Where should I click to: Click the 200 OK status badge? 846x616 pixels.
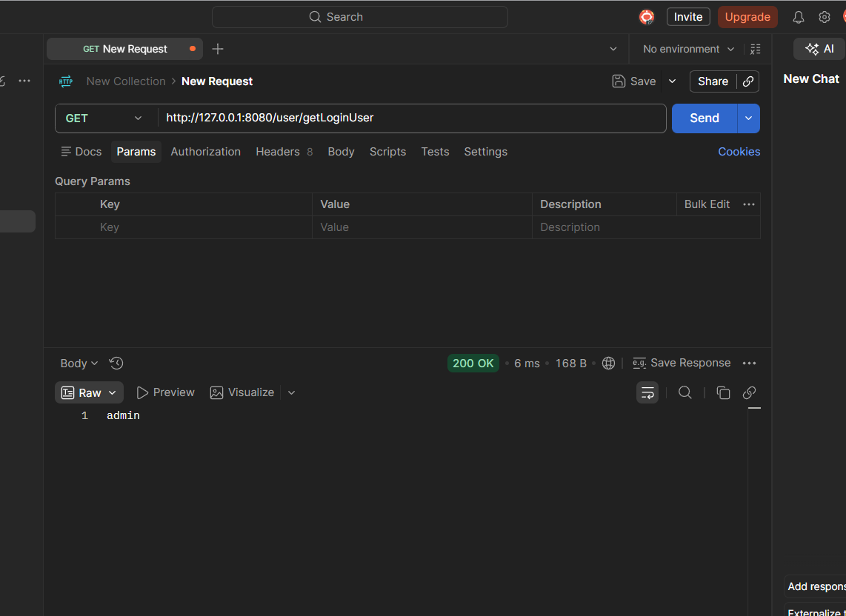pos(473,364)
